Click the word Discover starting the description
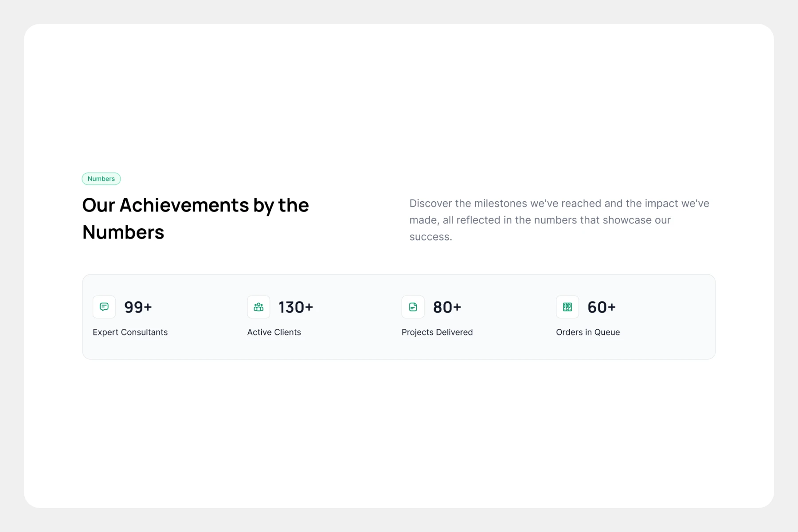Image resolution: width=798 pixels, height=532 pixels. [x=430, y=203]
